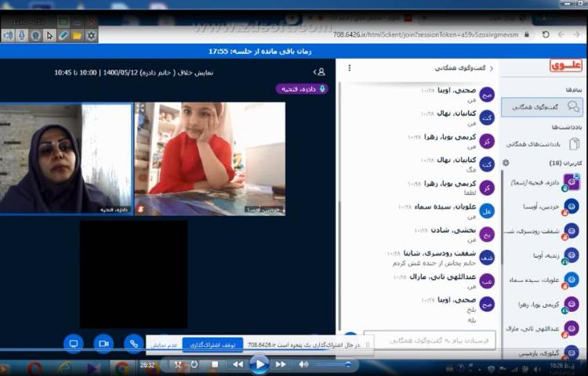Open the recorder yellow folder icon
This screenshot has height=376, width=588.
click(77, 35)
